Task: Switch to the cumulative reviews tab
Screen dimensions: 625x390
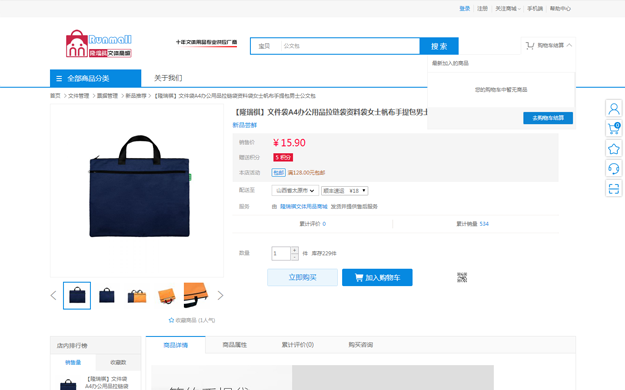Action: tap(297, 345)
